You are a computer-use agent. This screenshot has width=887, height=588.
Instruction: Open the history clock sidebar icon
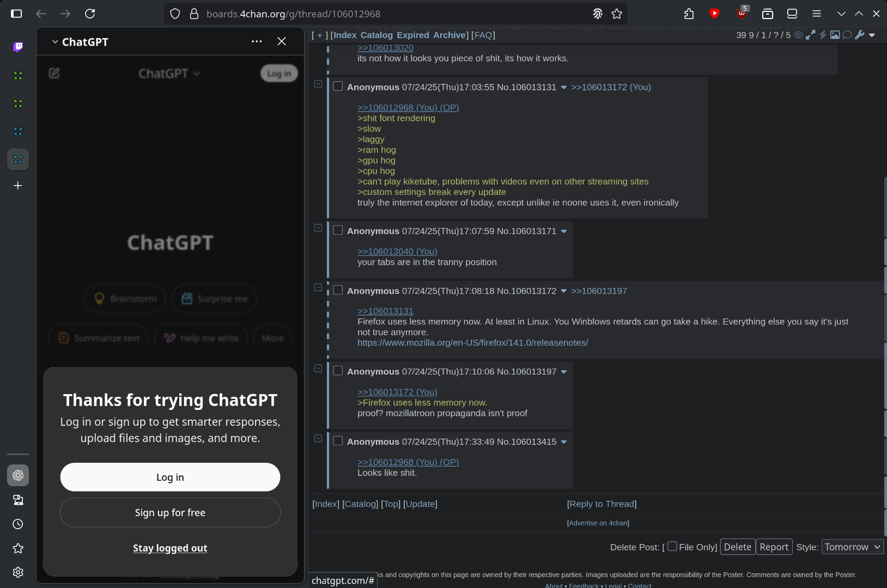coord(18,524)
